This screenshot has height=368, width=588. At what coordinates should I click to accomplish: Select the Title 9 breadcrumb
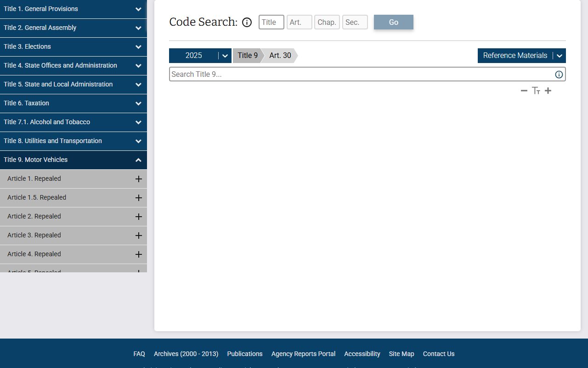click(248, 56)
